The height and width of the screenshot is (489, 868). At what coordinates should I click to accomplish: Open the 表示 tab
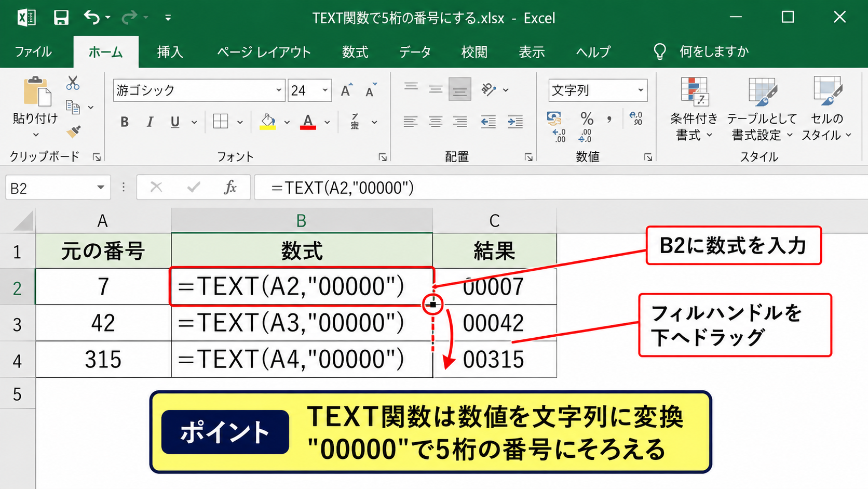532,52
